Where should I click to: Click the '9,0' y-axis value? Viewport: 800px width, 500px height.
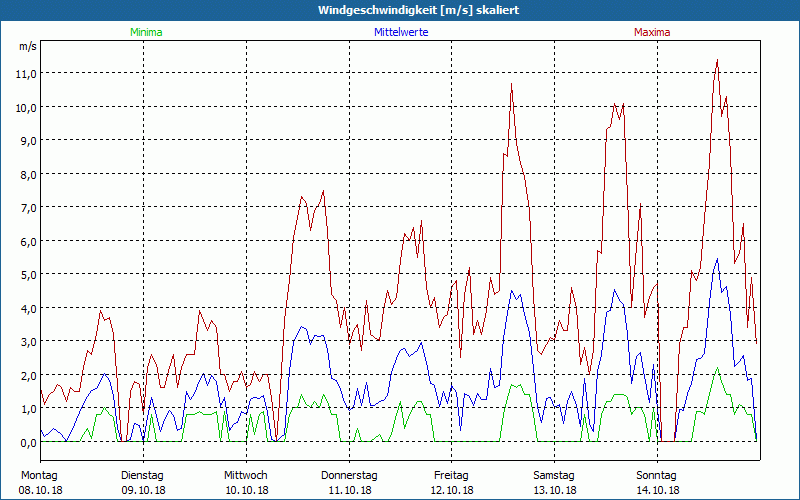click(x=30, y=141)
